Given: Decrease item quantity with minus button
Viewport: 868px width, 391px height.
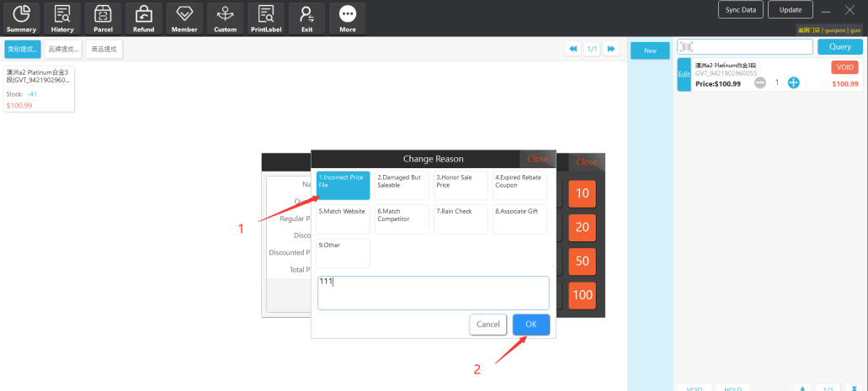Looking at the screenshot, I should click(760, 82).
